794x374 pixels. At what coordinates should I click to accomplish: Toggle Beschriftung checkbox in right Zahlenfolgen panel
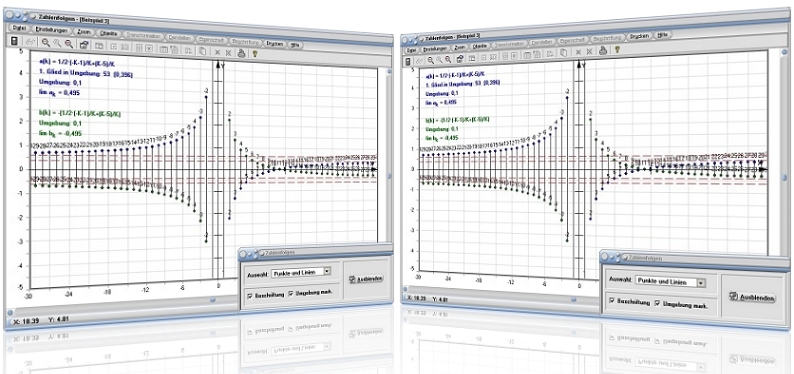coord(613,301)
